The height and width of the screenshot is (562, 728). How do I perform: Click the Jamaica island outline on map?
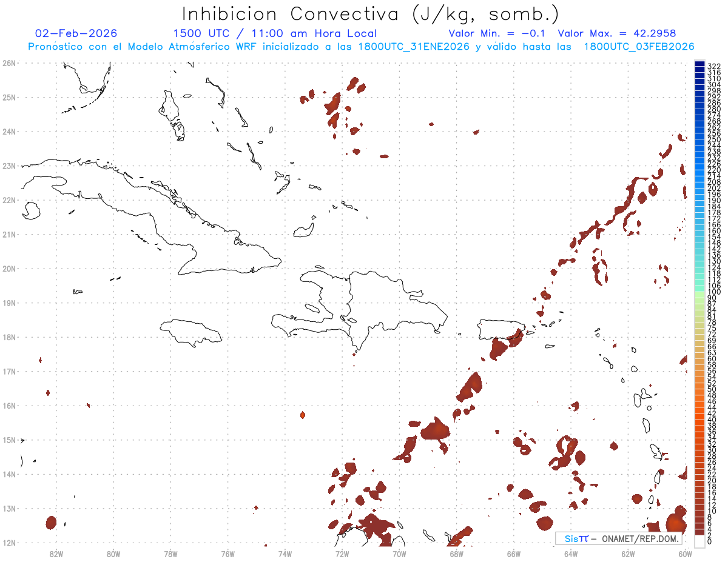[x=191, y=332]
